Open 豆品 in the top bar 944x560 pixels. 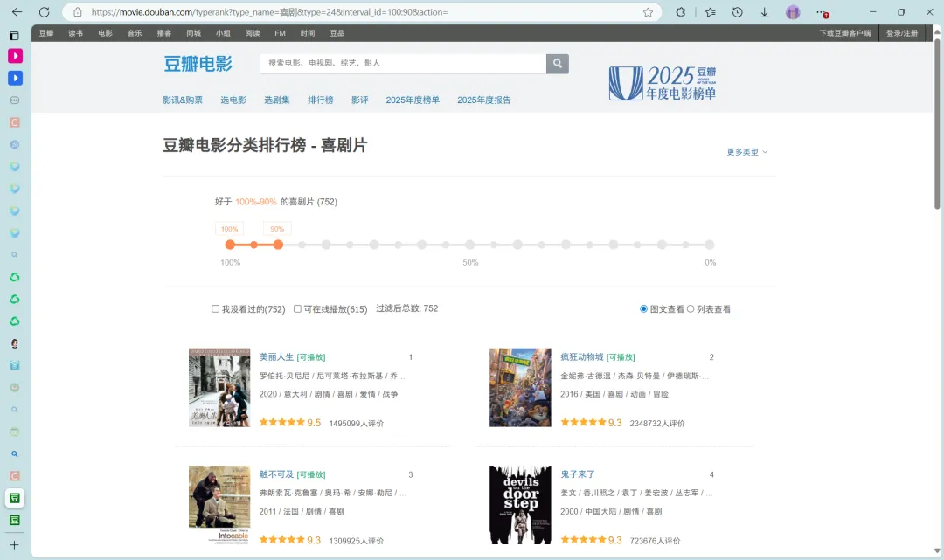(x=337, y=33)
